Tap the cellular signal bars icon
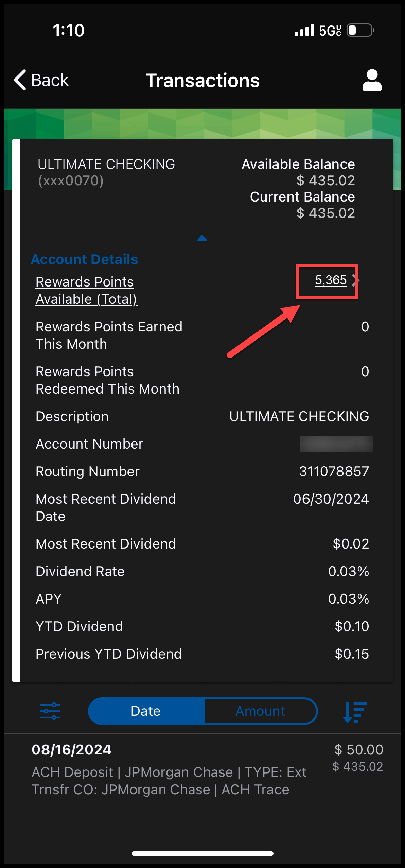The height and width of the screenshot is (868, 405). (x=304, y=30)
